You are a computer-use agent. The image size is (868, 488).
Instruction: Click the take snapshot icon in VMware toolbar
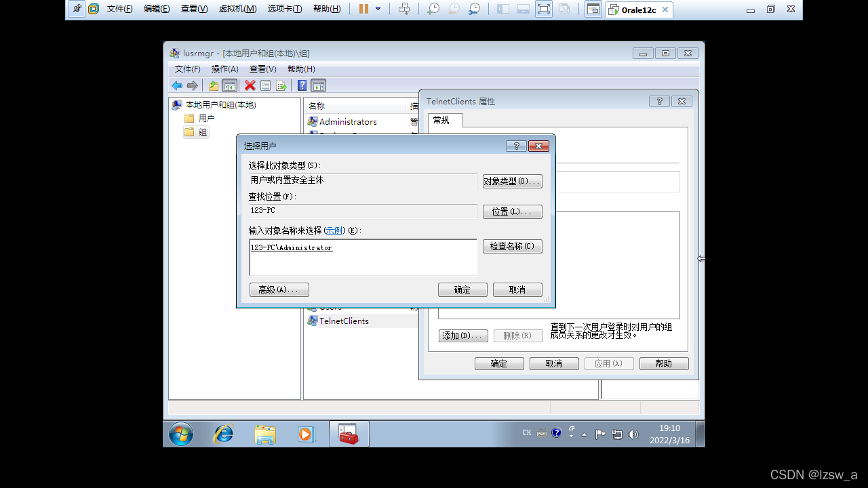(433, 9)
